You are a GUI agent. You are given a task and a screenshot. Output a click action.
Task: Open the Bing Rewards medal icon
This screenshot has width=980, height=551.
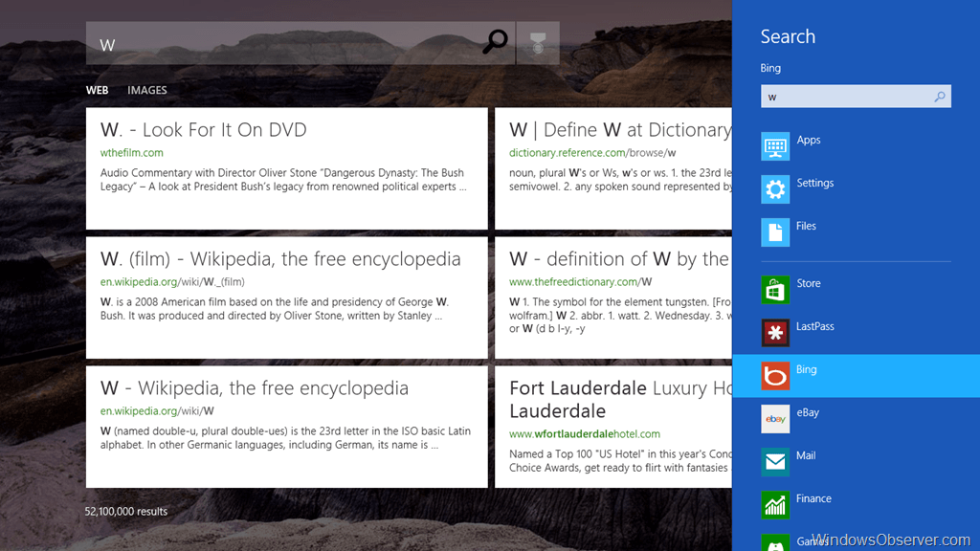pos(538,43)
